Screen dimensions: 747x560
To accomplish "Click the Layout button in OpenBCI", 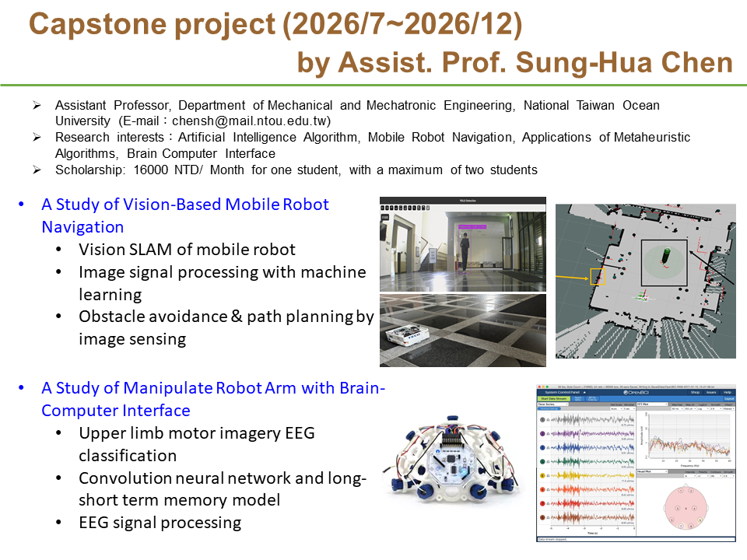I will pyautogui.click(x=728, y=399).
